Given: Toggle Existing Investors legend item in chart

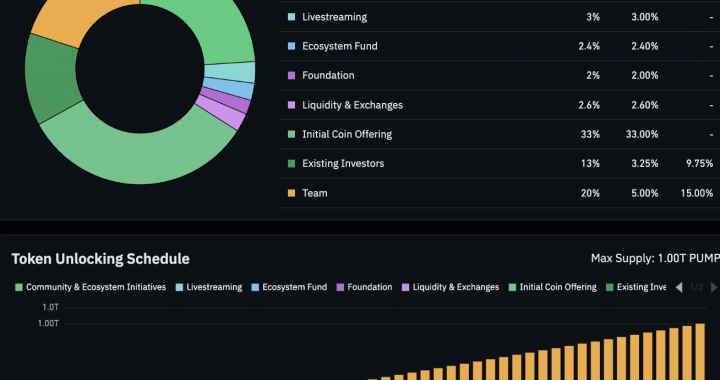Looking at the screenshot, I should pos(636,287).
